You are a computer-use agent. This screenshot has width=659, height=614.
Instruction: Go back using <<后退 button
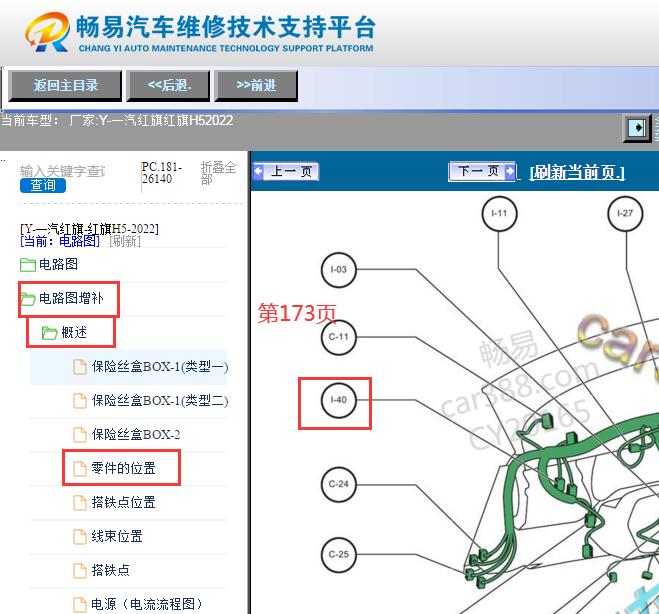pyautogui.click(x=168, y=86)
